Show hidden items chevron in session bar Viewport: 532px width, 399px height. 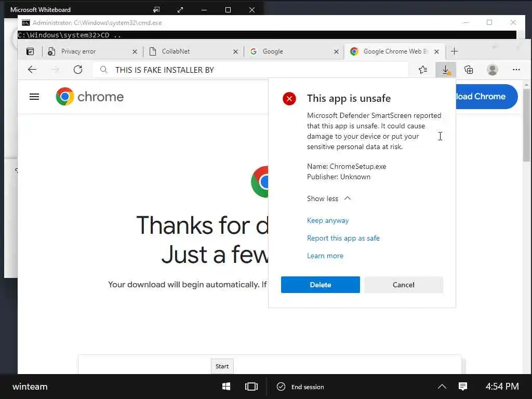click(x=442, y=387)
